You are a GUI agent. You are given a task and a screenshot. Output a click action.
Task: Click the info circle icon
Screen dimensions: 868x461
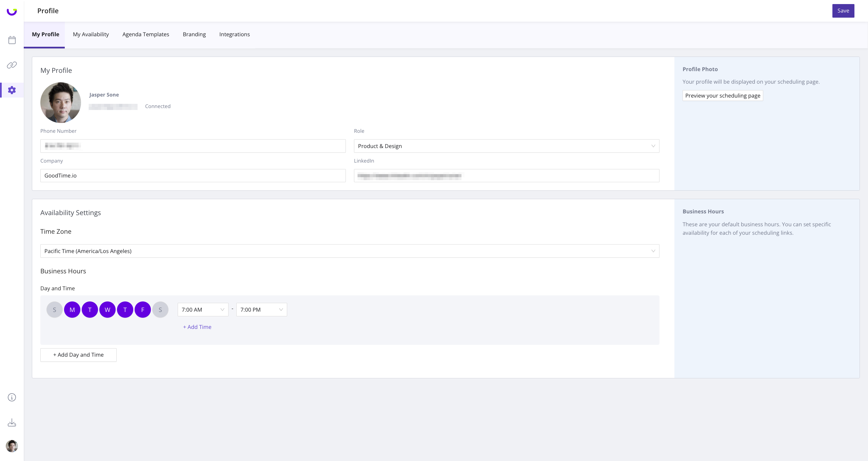point(12,397)
